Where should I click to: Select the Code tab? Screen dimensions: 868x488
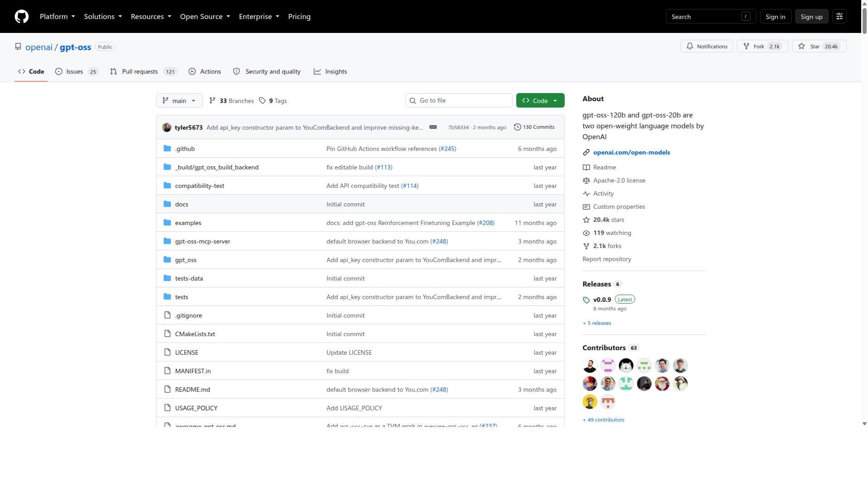(x=31, y=71)
